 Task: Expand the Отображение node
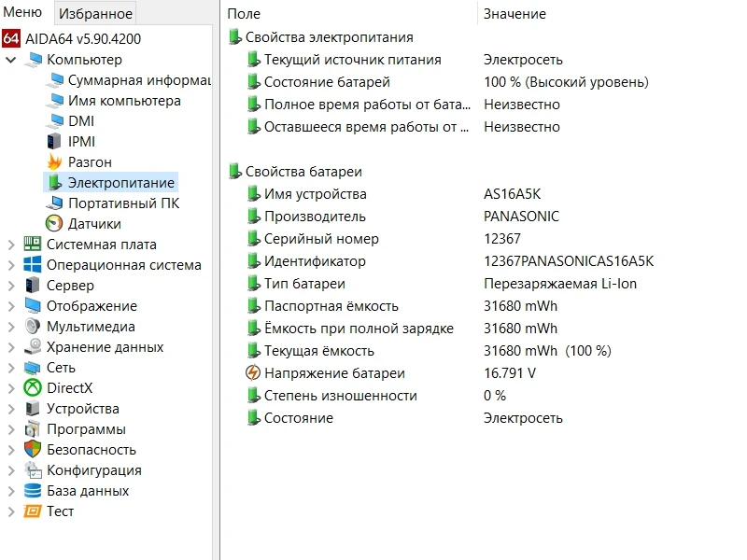[11, 306]
